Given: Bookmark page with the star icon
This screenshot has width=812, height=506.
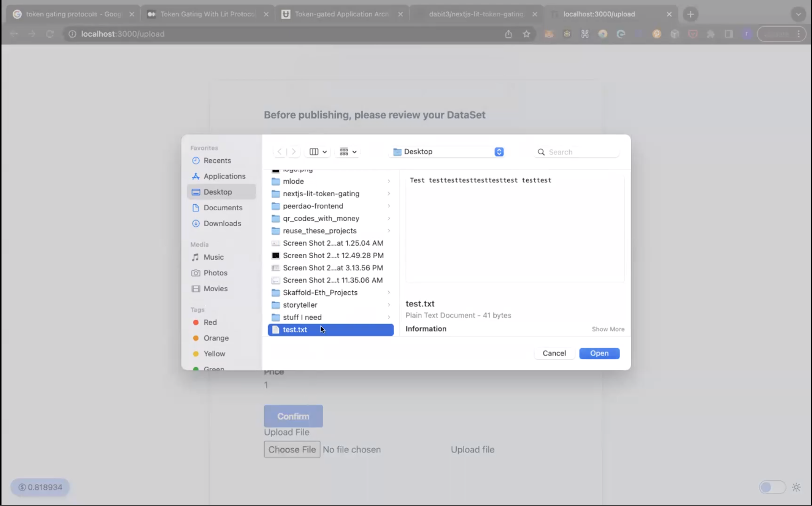Looking at the screenshot, I should coord(527,34).
